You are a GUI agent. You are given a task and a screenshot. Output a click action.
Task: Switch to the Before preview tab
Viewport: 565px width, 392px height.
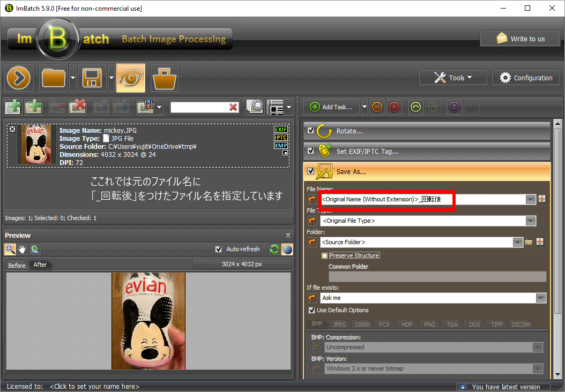click(x=17, y=265)
